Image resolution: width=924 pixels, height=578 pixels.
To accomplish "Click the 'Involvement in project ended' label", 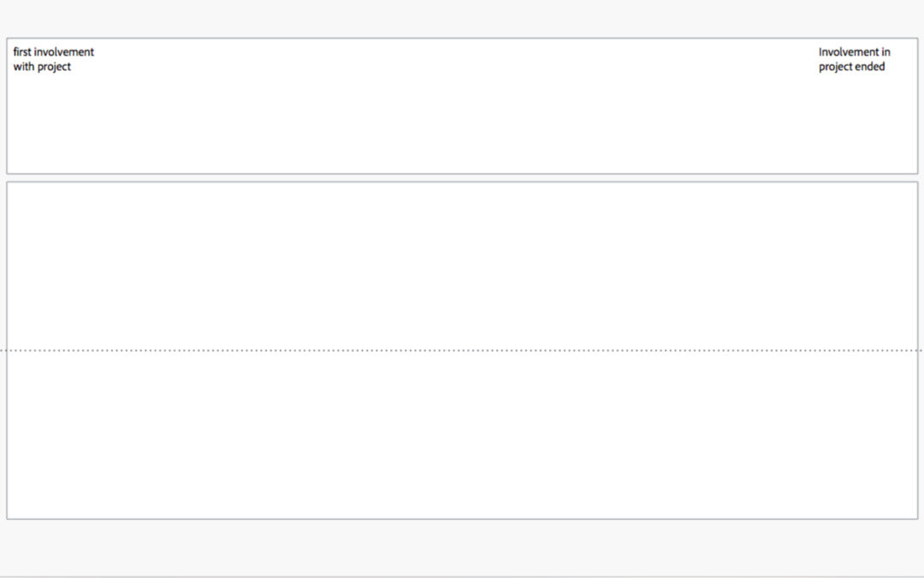I will coord(855,59).
